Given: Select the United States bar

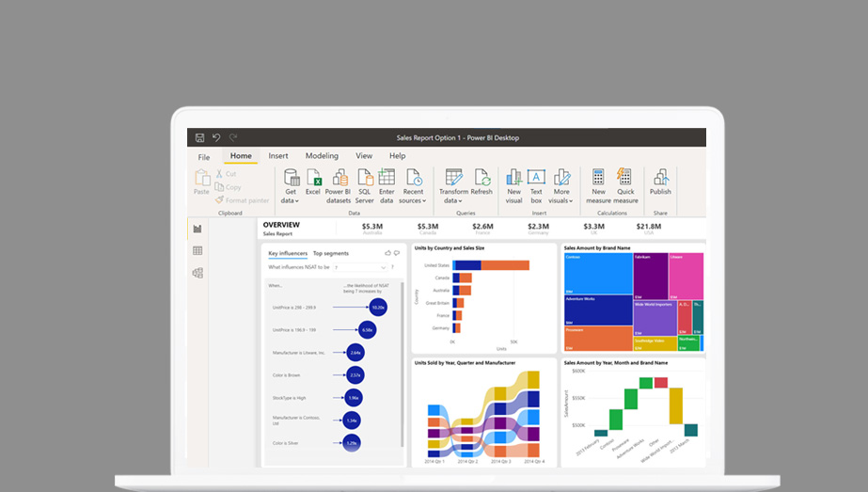Looking at the screenshot, I should pos(491,265).
